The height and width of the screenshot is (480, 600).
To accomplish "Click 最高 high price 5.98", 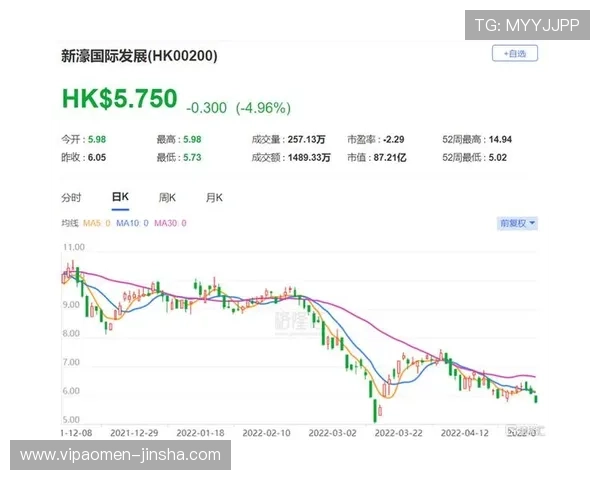I will (x=179, y=139).
